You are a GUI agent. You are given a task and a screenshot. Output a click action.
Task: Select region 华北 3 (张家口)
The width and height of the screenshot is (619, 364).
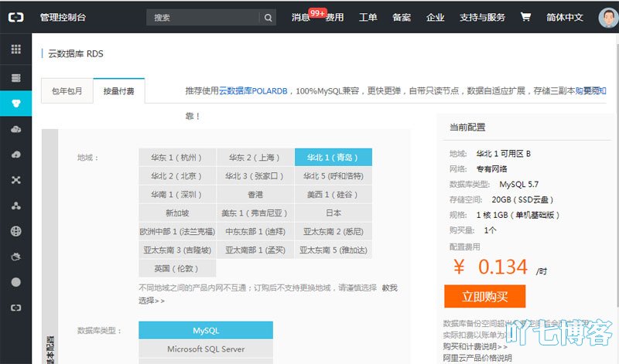[255, 176]
